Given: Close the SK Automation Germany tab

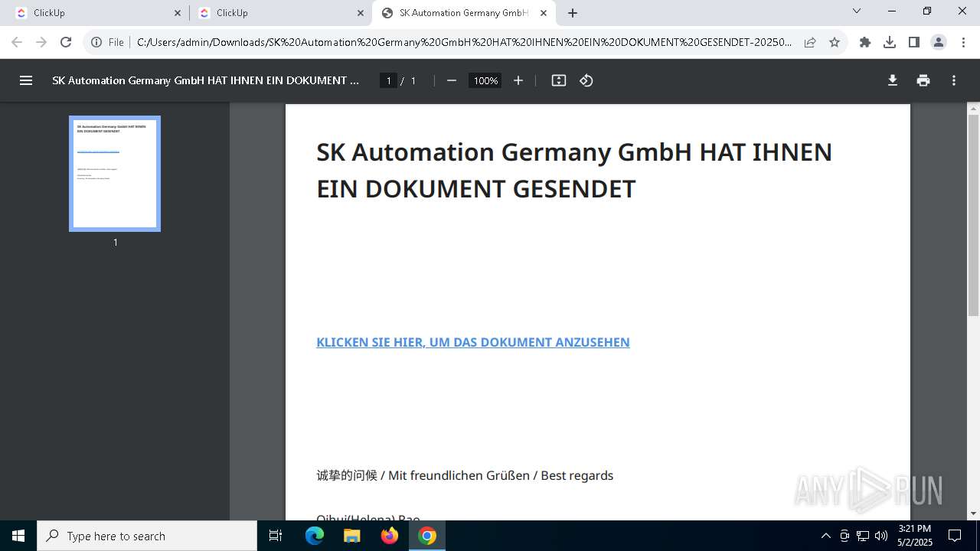Looking at the screenshot, I should pos(544,13).
